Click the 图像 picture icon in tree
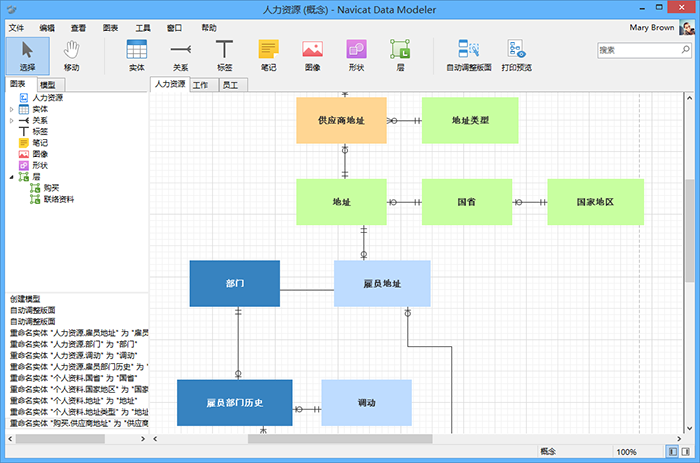The width and height of the screenshot is (700, 463). pyautogui.click(x=24, y=154)
